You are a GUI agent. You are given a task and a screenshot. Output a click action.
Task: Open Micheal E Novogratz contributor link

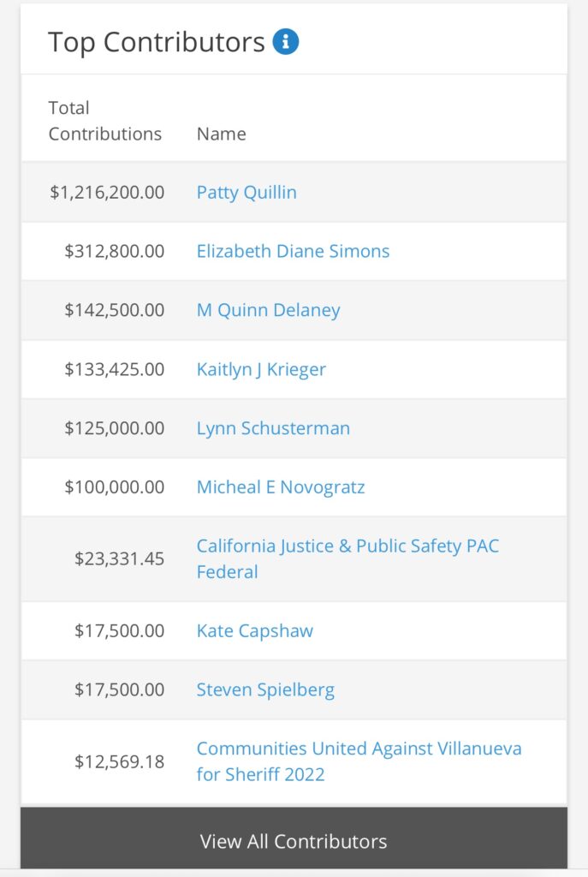281,487
